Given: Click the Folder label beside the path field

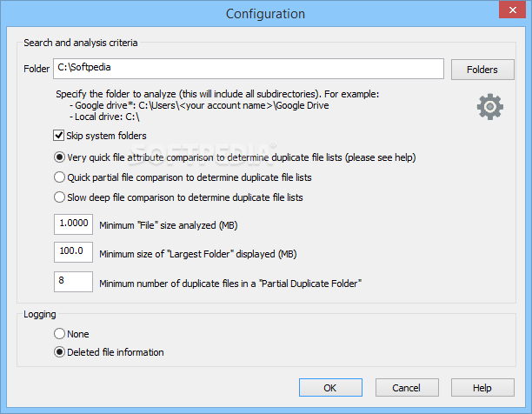Looking at the screenshot, I should pos(37,69).
